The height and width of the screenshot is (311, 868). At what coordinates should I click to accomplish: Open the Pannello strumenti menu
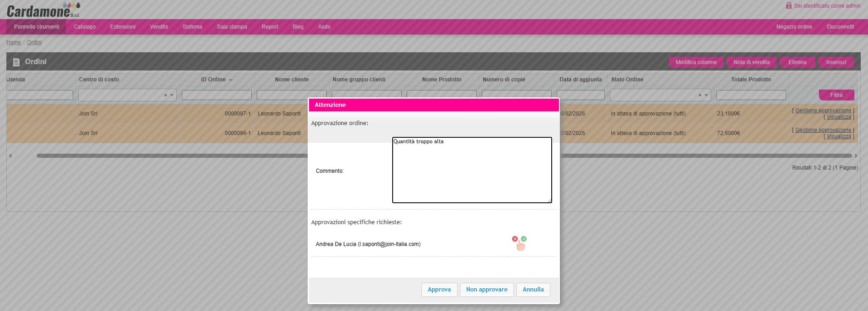click(36, 27)
